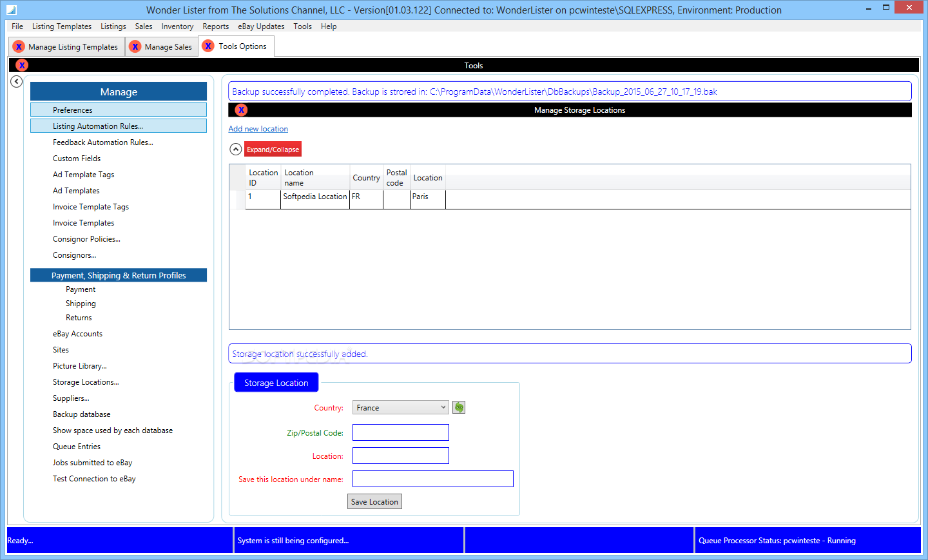Select Payment under profiles
The image size is (928, 560).
81,289
